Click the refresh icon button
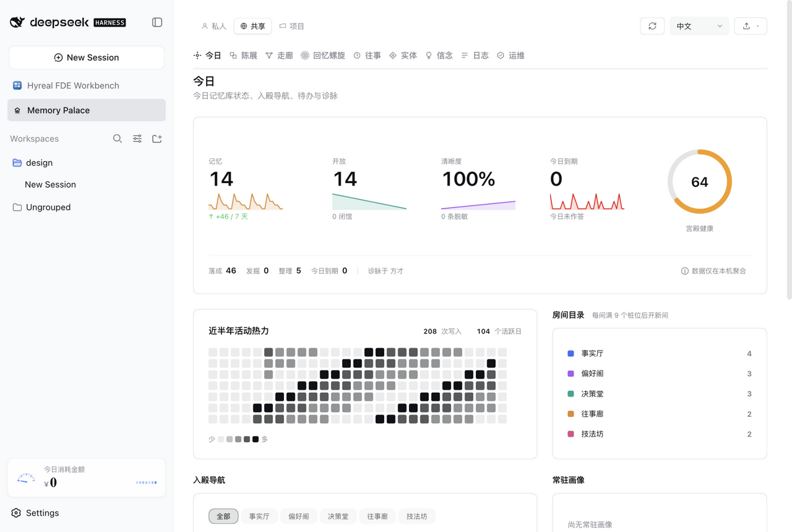 point(652,26)
